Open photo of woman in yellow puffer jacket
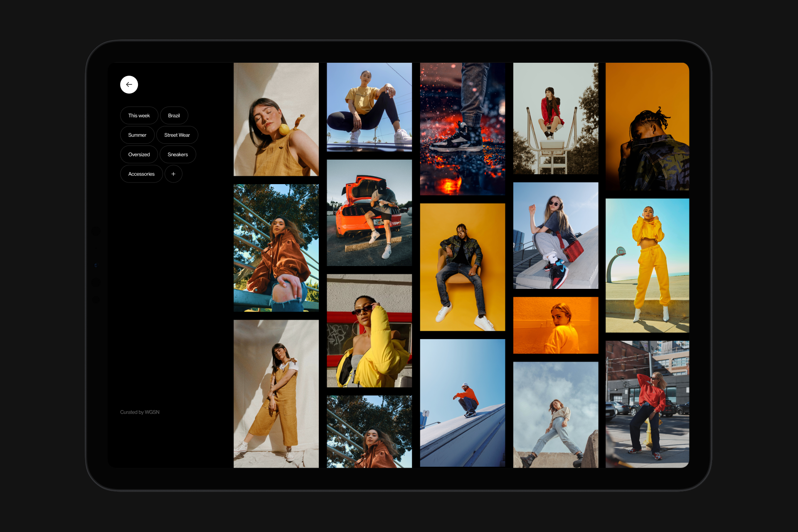 [369, 330]
